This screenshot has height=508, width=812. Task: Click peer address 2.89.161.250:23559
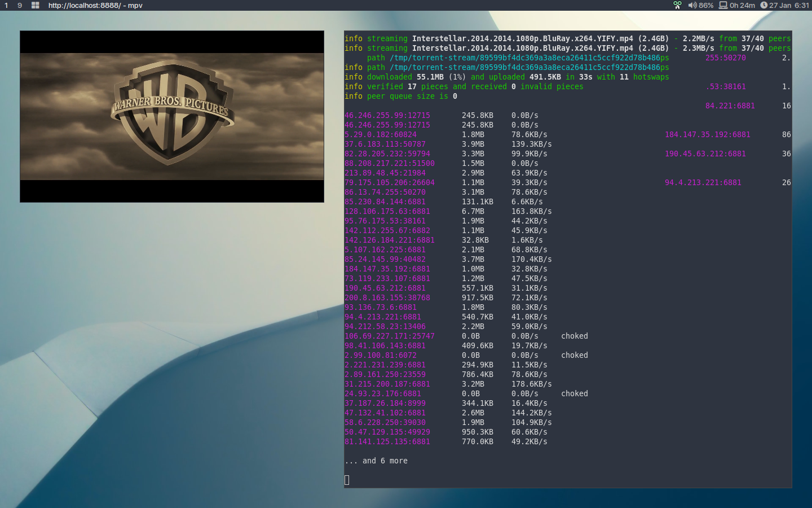click(385, 374)
